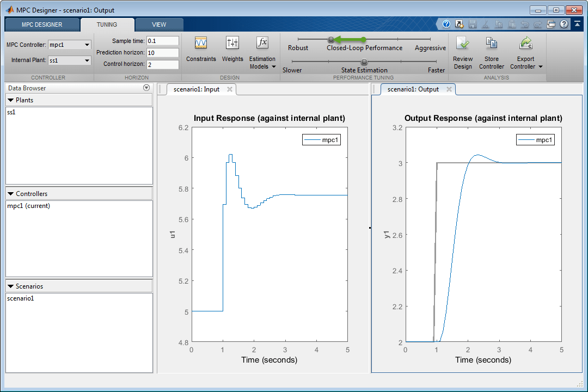Select scenario1 in Scenarios list

pos(21,298)
